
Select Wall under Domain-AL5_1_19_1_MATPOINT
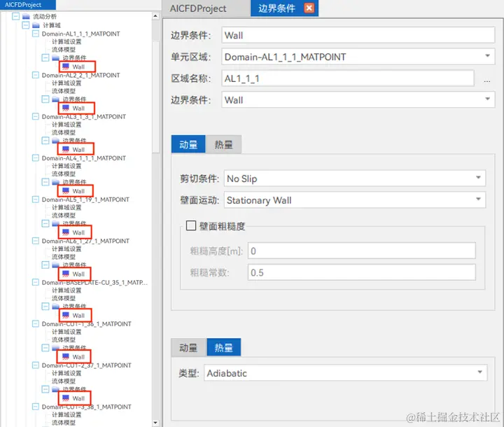point(78,233)
